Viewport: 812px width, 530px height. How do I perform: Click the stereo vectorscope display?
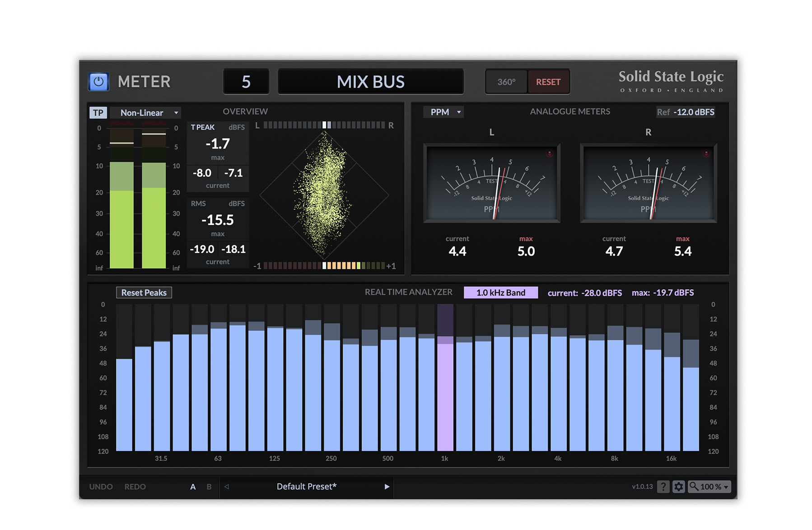click(324, 195)
